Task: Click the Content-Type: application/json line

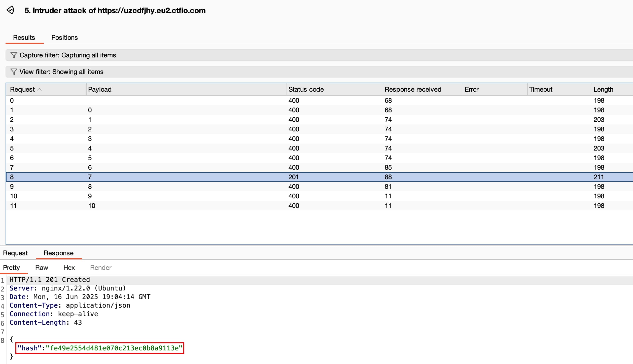Action: pos(70,305)
